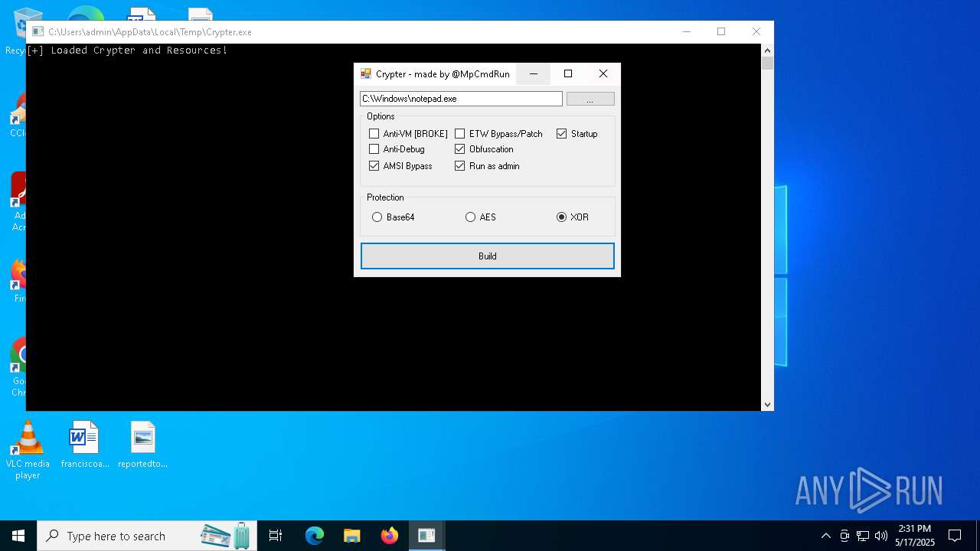The width and height of the screenshot is (980, 551).
Task: Maximize the Crypter dialog window
Action: coord(568,74)
